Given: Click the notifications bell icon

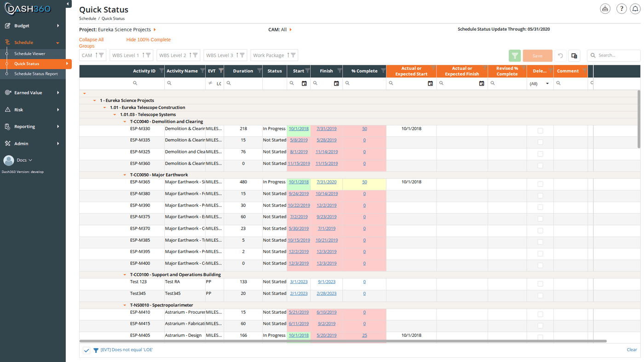Looking at the screenshot, I should [635, 9].
